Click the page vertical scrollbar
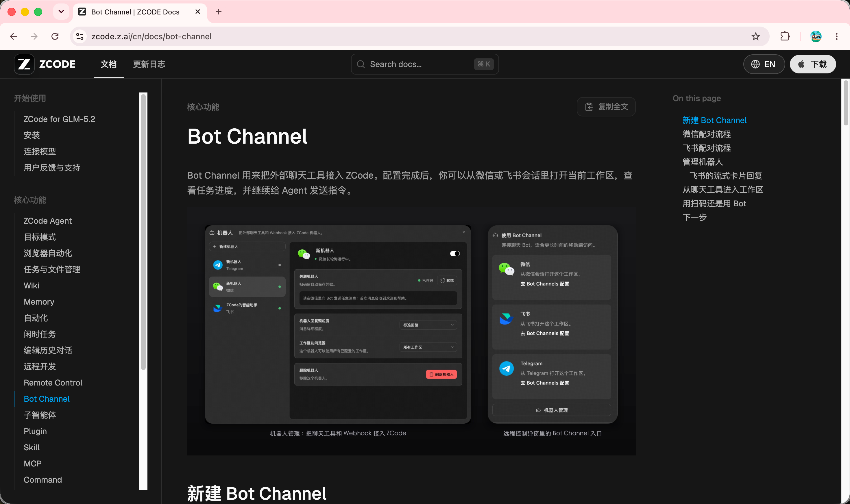 click(846, 103)
